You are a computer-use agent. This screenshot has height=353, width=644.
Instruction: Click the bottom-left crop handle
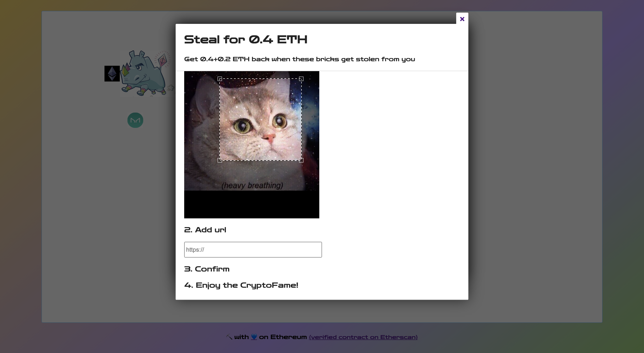220,160
